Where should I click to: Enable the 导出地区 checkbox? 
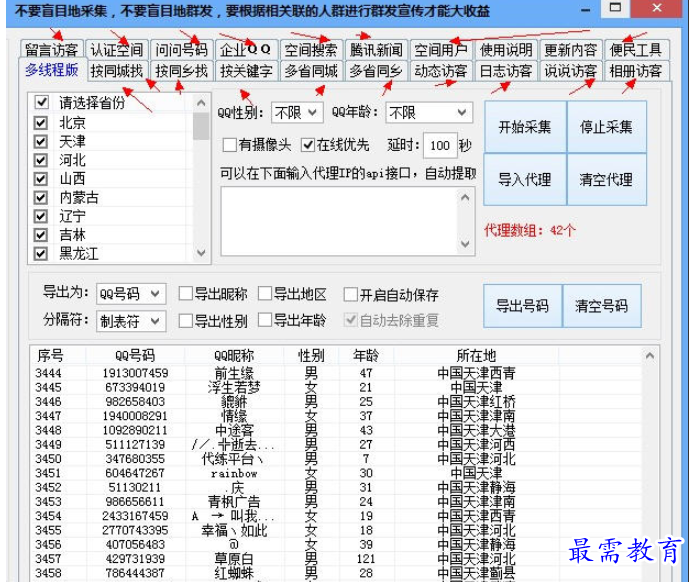point(265,293)
